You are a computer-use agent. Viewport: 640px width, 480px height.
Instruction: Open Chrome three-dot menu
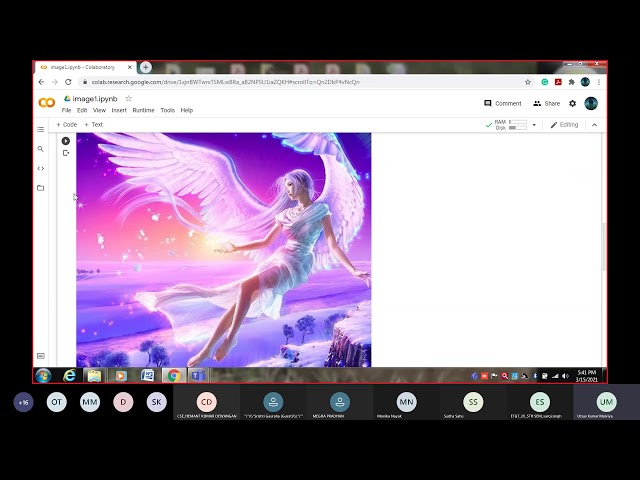pyautogui.click(x=599, y=82)
